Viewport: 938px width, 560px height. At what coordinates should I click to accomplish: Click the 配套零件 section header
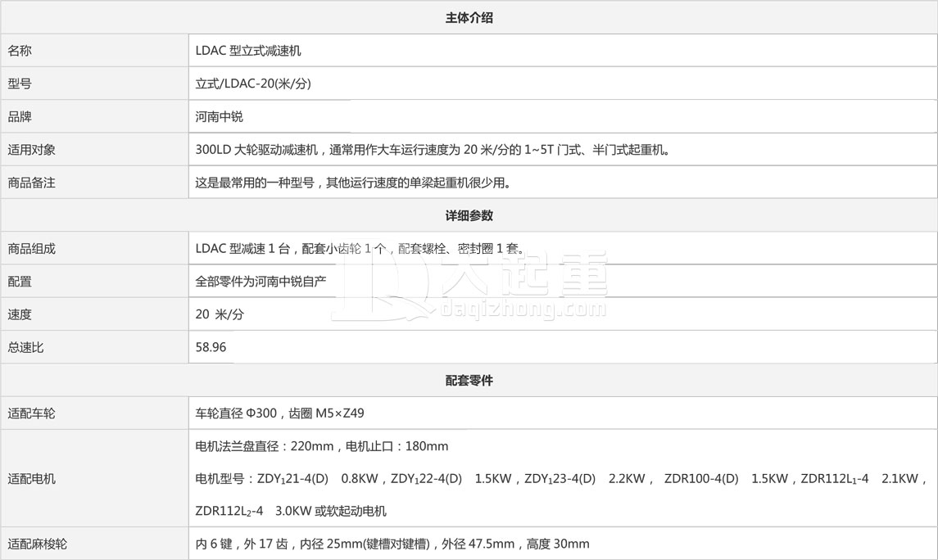point(469,380)
